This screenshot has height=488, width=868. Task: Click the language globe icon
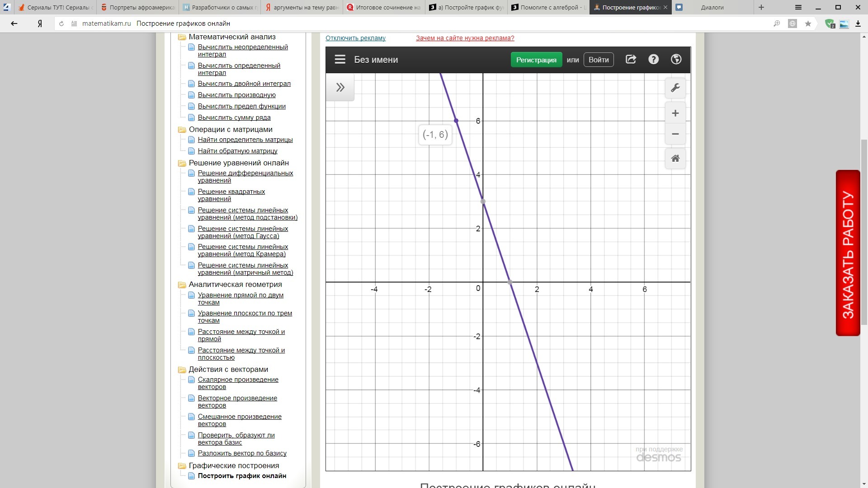point(676,59)
